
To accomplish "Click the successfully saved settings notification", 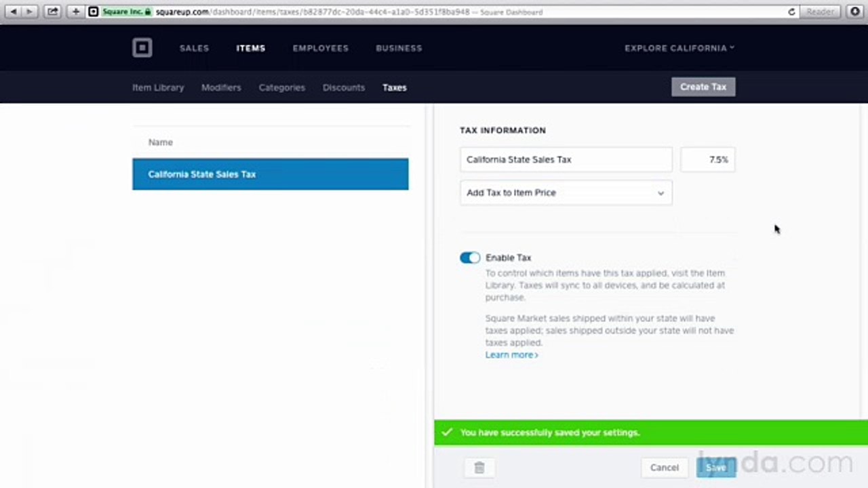I will coord(651,432).
